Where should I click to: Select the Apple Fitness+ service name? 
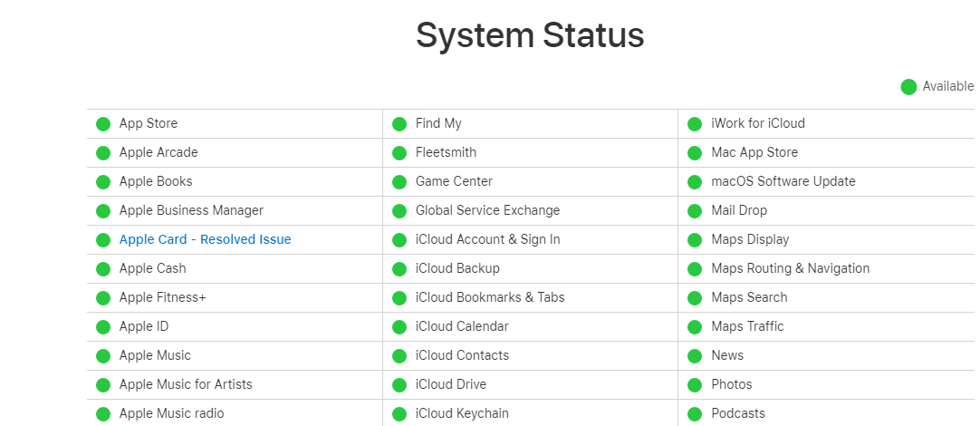point(162,297)
